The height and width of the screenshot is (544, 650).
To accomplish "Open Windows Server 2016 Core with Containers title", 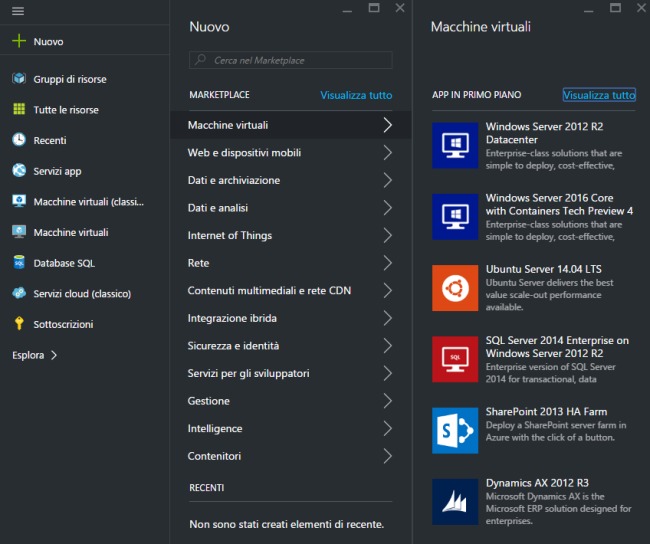I will pos(559,204).
